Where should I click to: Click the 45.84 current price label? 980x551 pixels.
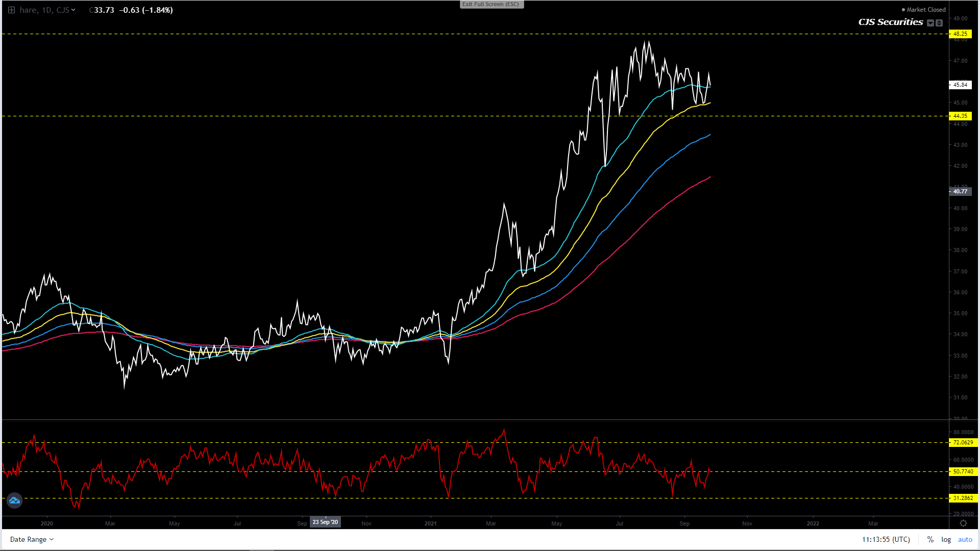(x=960, y=85)
